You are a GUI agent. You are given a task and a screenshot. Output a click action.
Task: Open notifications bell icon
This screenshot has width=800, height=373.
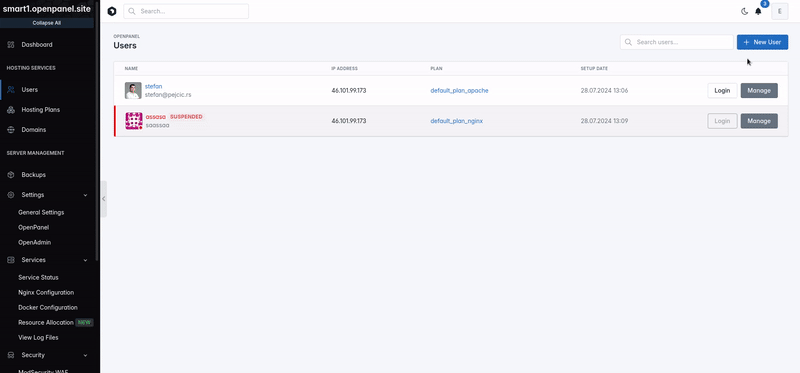tap(758, 11)
